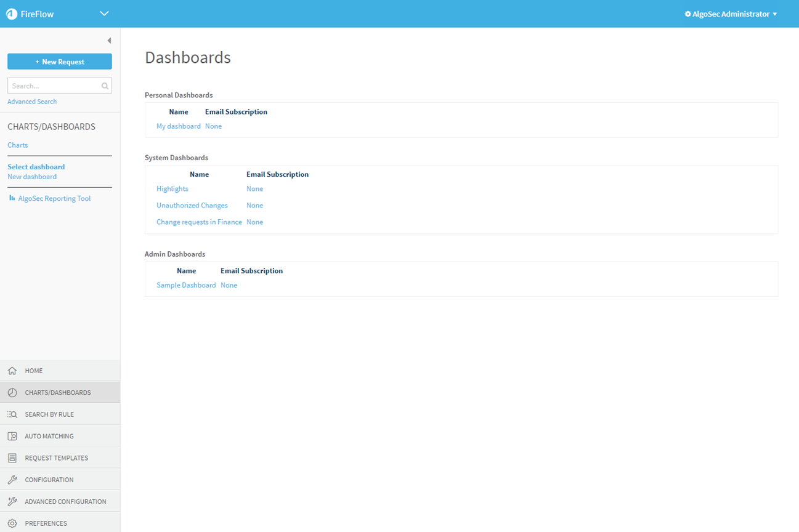Open the FireFlow product switcher chevron
This screenshot has height=532, width=799.
pyautogui.click(x=104, y=14)
